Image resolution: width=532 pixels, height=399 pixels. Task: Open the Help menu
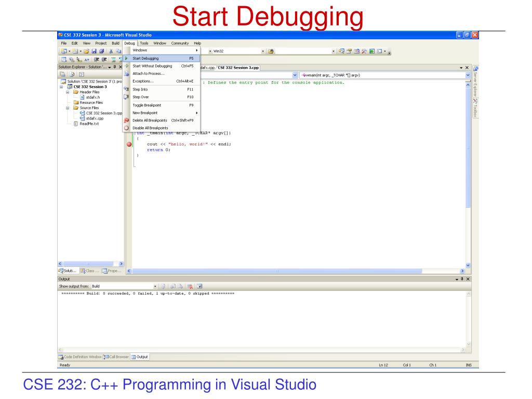click(x=197, y=43)
